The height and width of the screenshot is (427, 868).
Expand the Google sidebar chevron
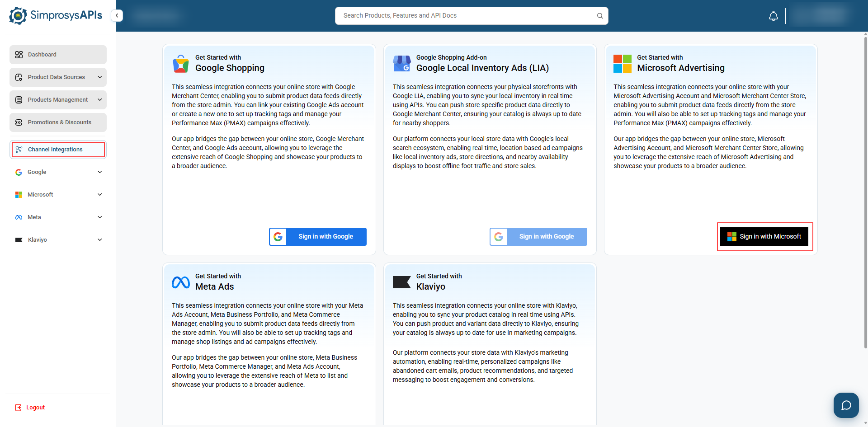click(100, 172)
